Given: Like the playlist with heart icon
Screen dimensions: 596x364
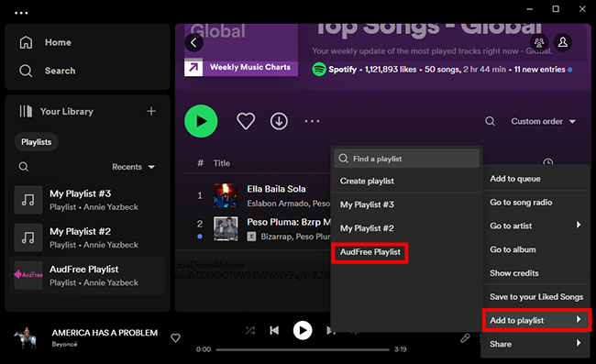Looking at the screenshot, I should point(246,121).
